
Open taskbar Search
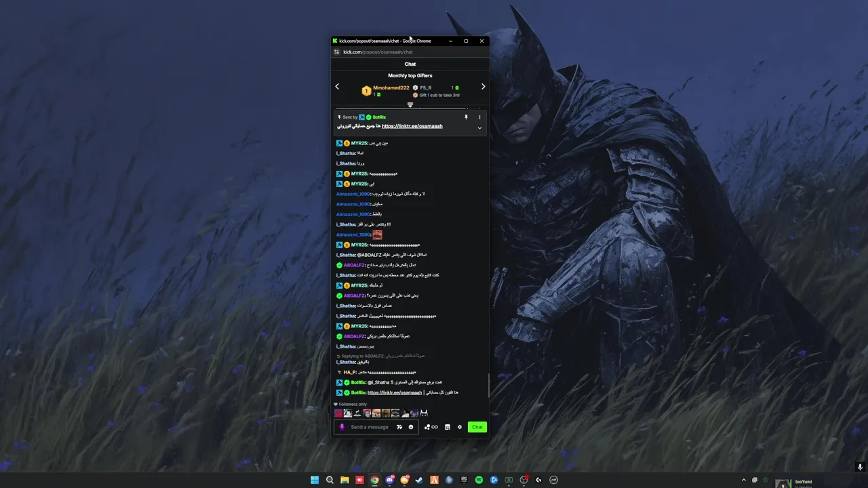(x=330, y=480)
